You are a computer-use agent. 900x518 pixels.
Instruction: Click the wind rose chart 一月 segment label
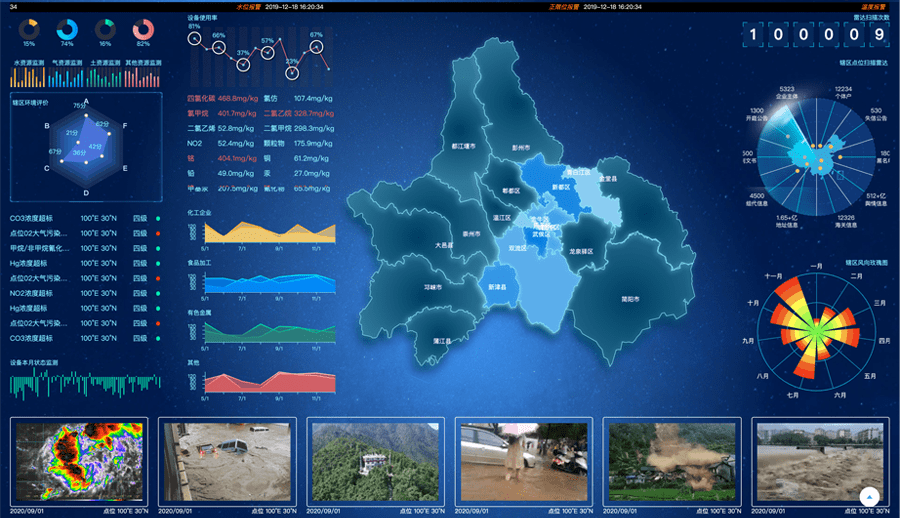[817, 266]
